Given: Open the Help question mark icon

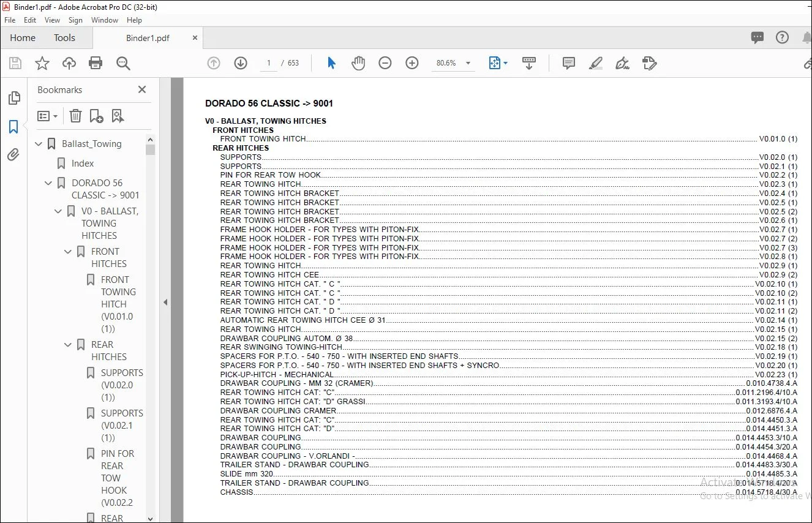Looking at the screenshot, I should coord(782,37).
